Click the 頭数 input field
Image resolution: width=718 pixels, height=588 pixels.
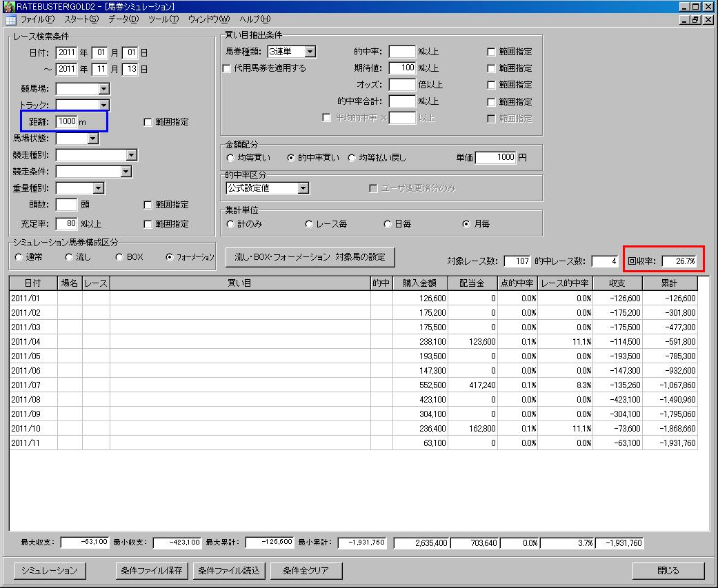tap(66, 205)
